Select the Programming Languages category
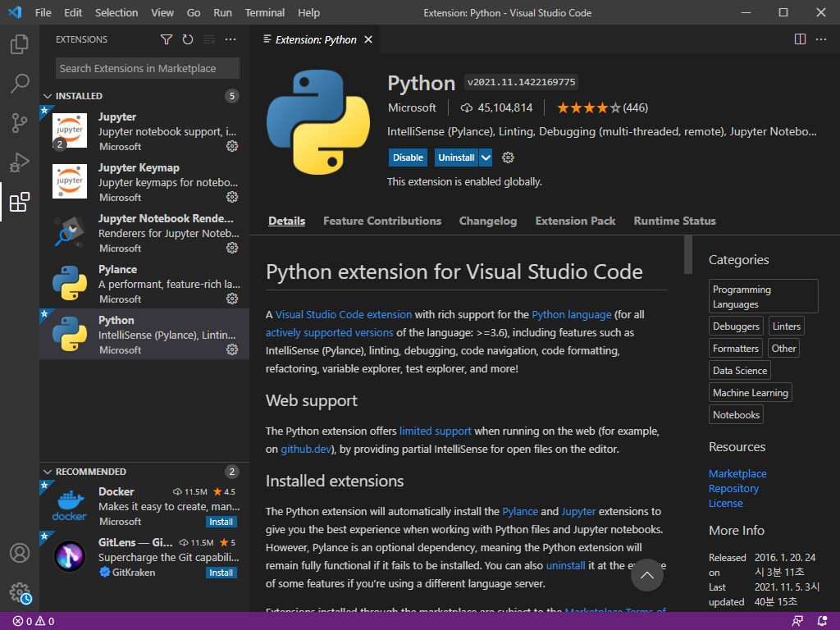Image resolution: width=840 pixels, height=630 pixels. click(x=764, y=296)
